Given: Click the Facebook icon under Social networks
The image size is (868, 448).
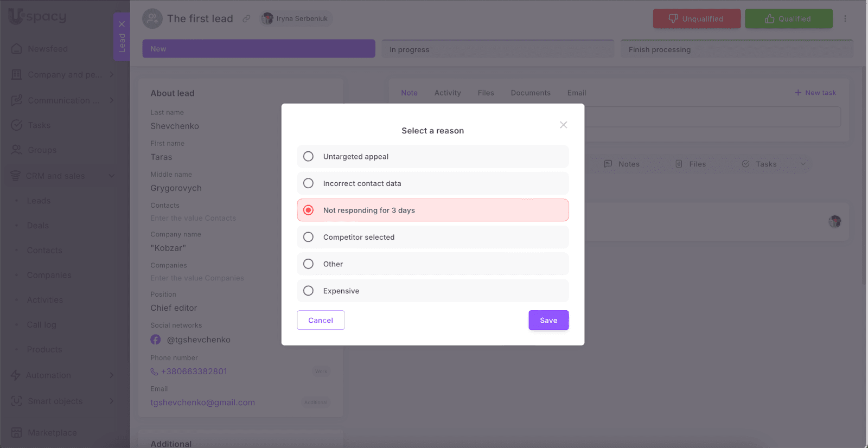Looking at the screenshot, I should (156, 340).
